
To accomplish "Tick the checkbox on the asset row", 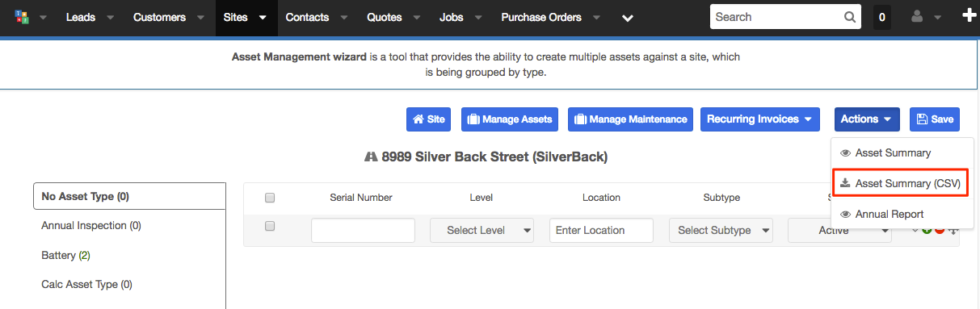I will (270, 227).
